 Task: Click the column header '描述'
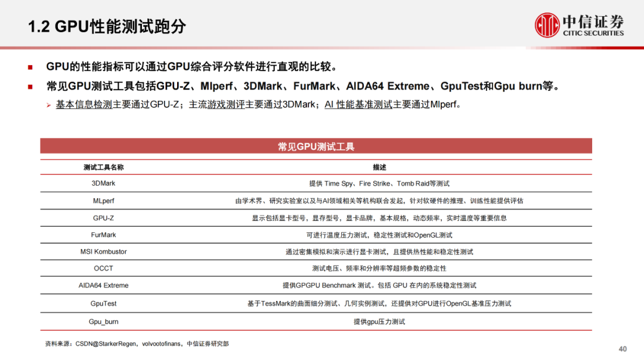click(x=379, y=167)
